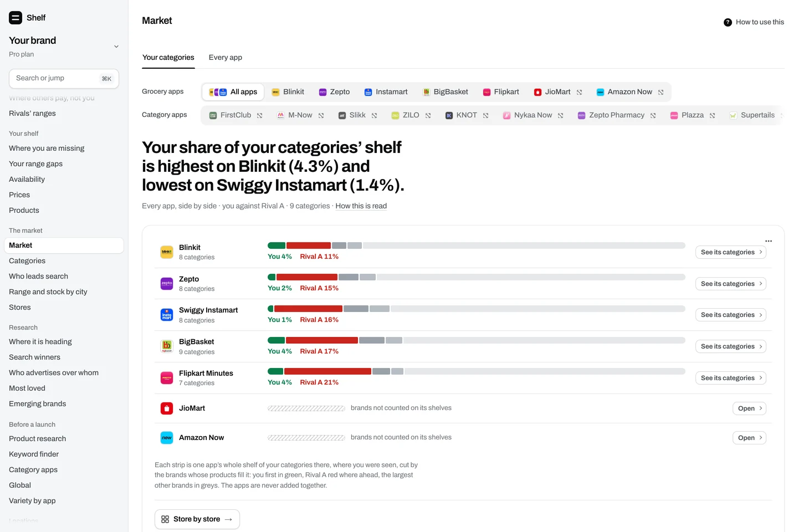Switch to the Every app tab
798x532 pixels.
(226, 58)
